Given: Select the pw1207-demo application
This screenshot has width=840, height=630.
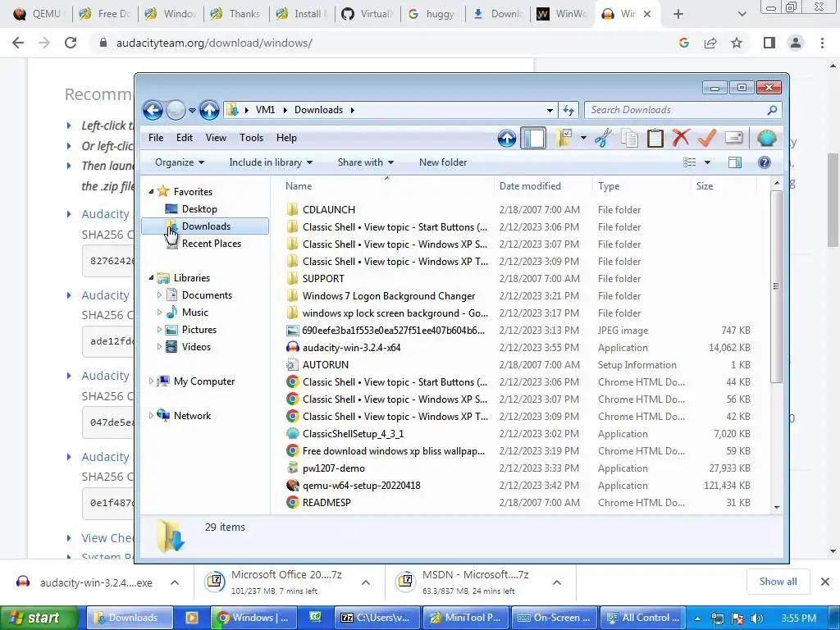Looking at the screenshot, I should click(333, 468).
